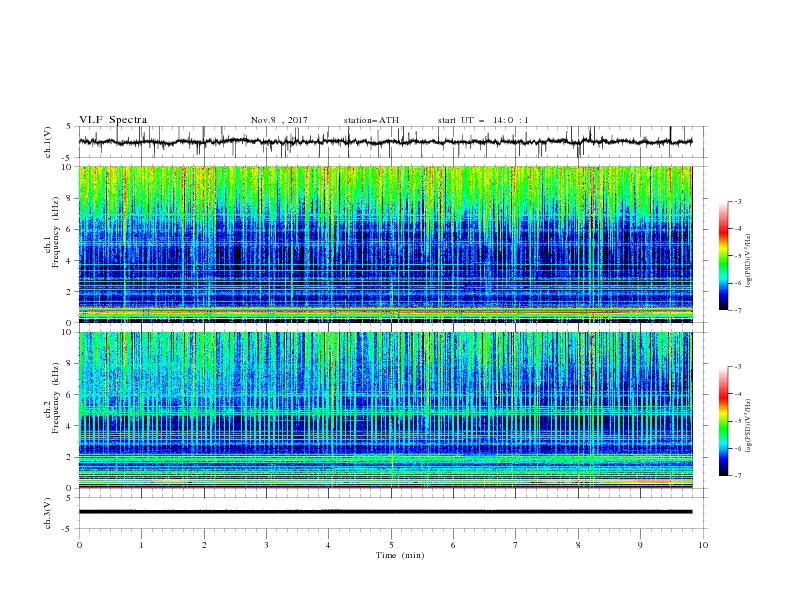Click time axis tick label '2'
Viewport: 792px width, 612px height.
(x=204, y=545)
